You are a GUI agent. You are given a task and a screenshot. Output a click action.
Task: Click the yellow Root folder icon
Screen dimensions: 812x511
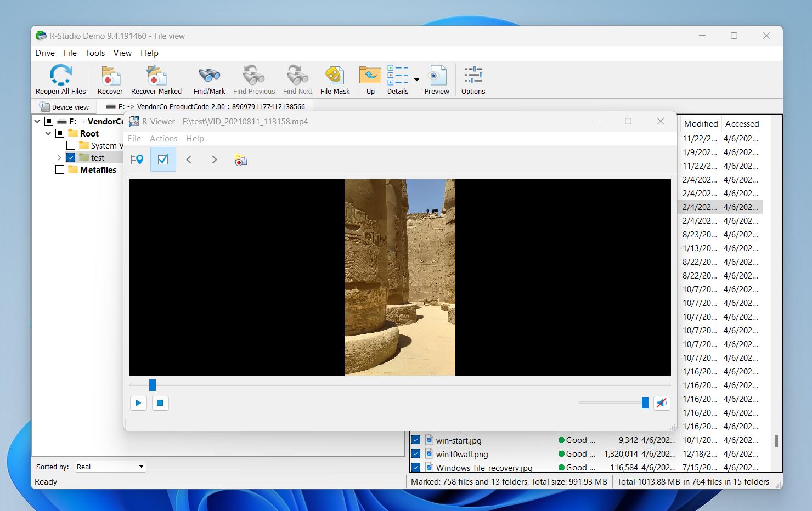(x=73, y=133)
